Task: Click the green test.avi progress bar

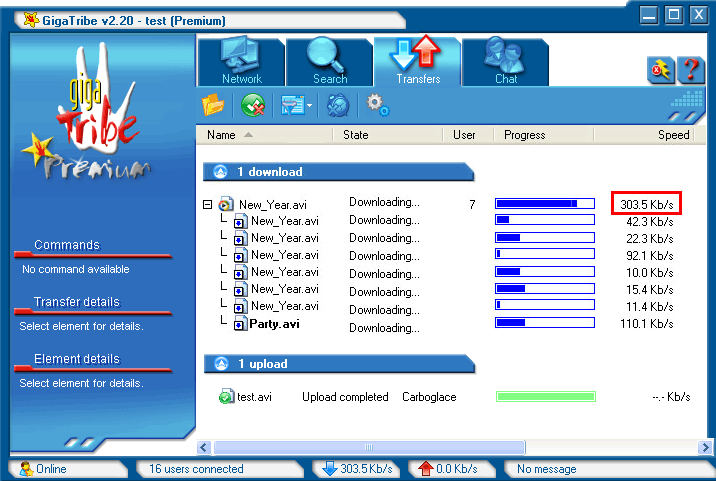Action: point(546,396)
